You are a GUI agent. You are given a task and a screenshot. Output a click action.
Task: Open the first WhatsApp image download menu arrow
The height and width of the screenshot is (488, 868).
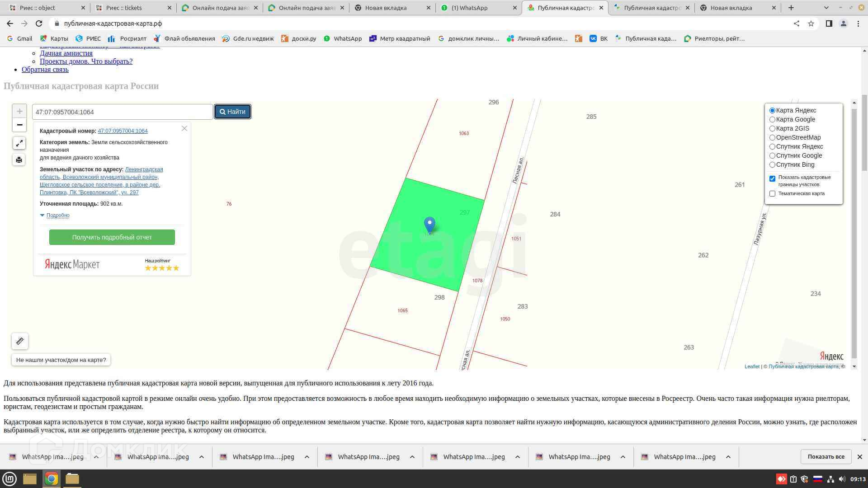pyautogui.click(x=96, y=457)
